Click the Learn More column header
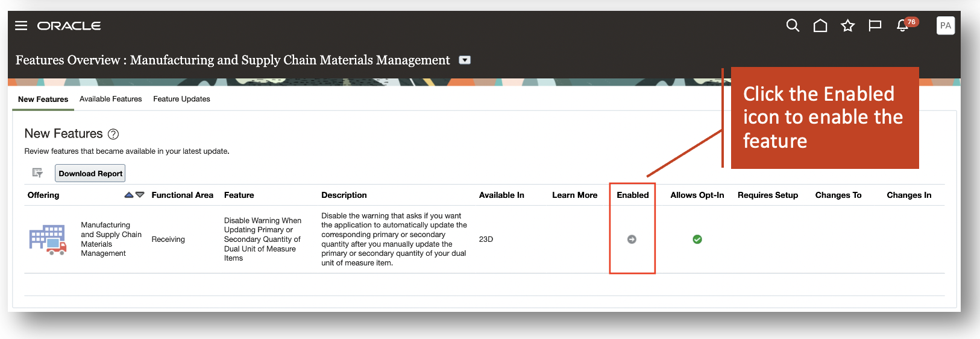This screenshot has height=339, width=980. tap(575, 195)
